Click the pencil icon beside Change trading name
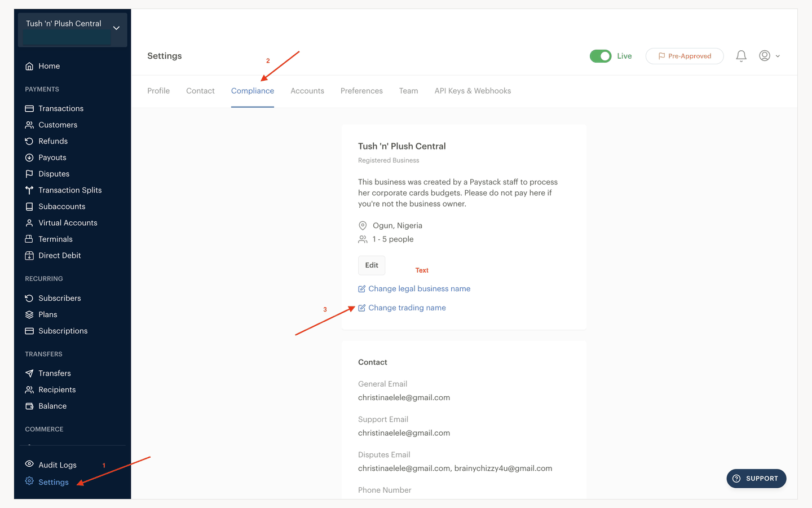 (362, 308)
